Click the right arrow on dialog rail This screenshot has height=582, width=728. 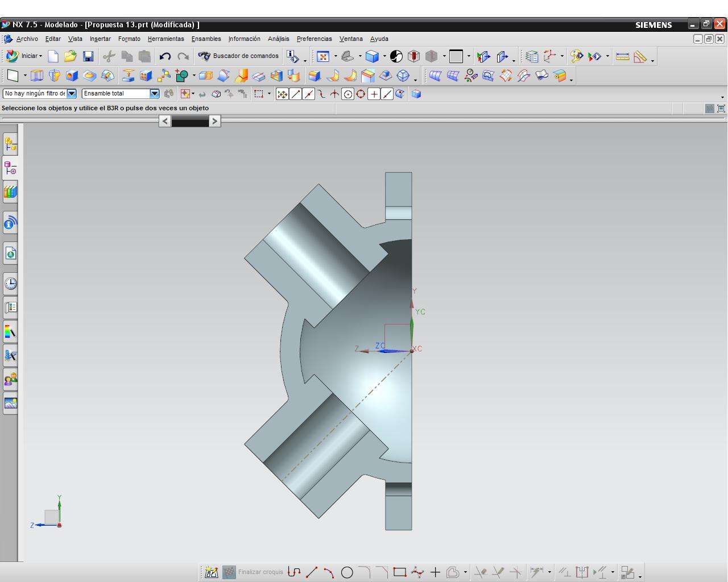click(x=214, y=121)
